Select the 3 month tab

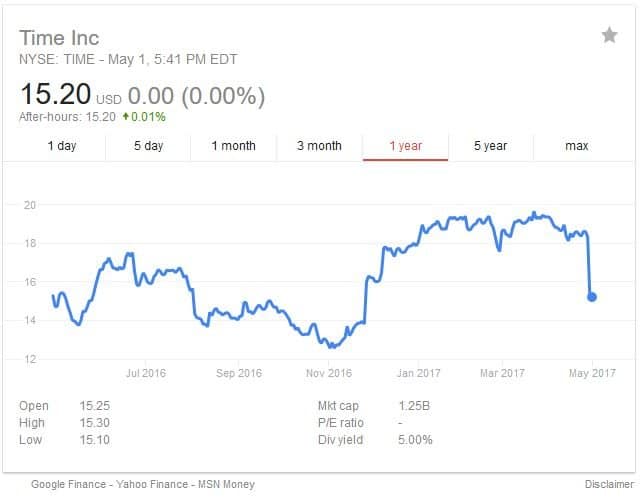[x=319, y=146]
